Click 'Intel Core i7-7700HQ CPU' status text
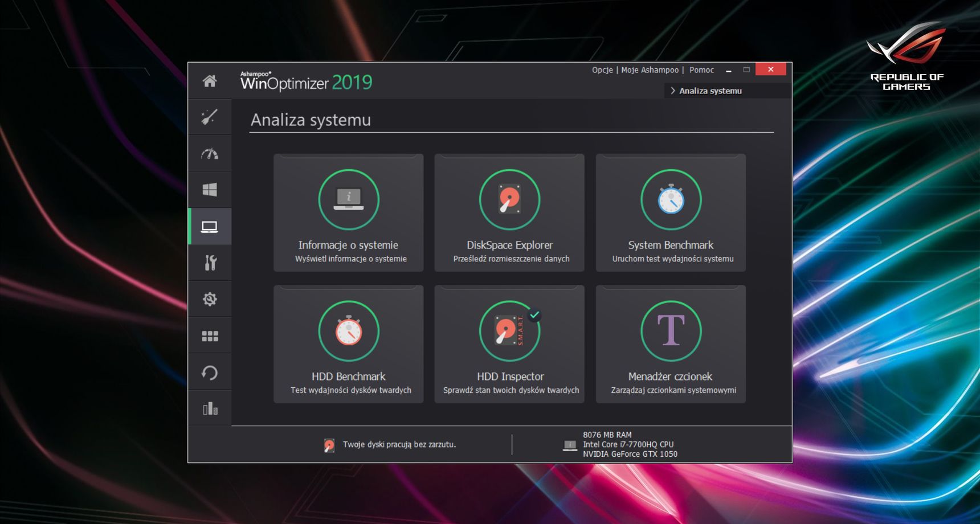Viewport: 980px width, 524px height. click(x=628, y=444)
